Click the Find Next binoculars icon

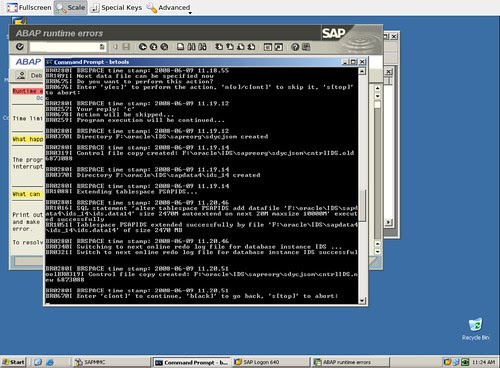pos(202,47)
